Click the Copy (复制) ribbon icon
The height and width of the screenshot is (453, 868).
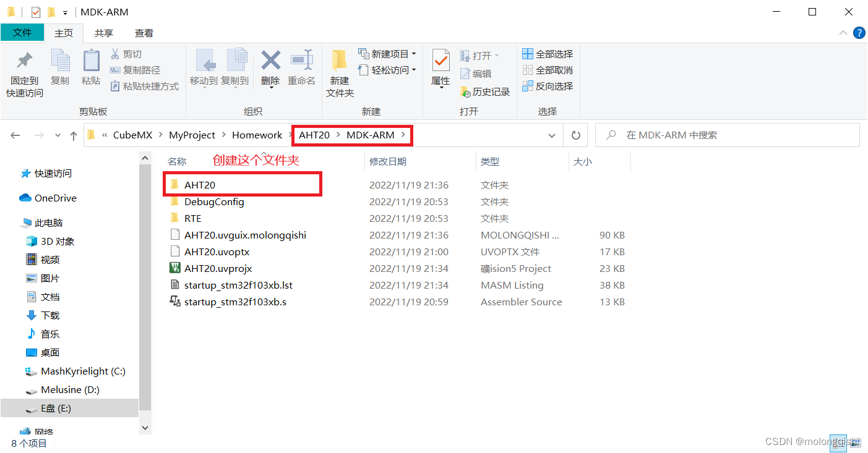click(60, 61)
